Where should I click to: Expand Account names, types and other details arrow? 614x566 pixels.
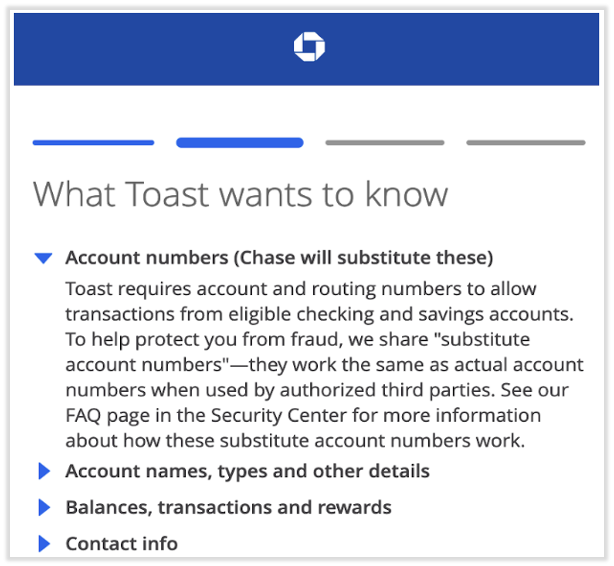pyautogui.click(x=43, y=471)
